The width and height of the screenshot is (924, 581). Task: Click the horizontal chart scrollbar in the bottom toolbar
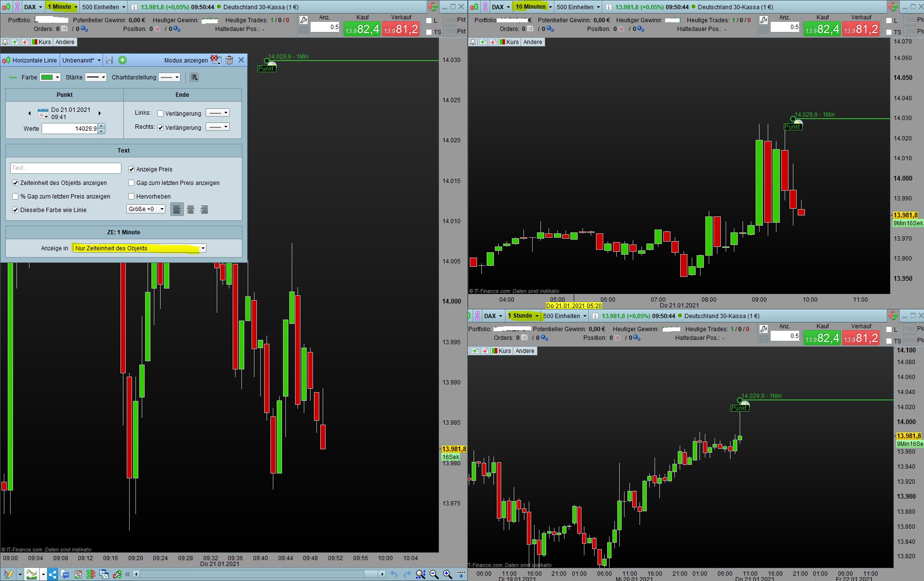coord(259,574)
